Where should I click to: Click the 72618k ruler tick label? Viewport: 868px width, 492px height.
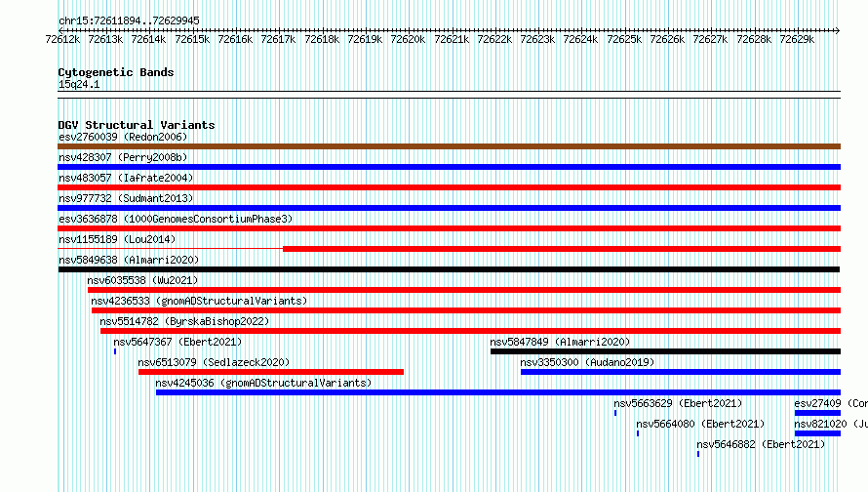[x=322, y=39]
